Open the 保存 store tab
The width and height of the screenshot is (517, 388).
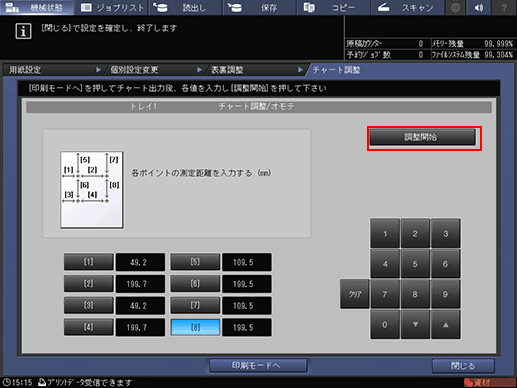pos(259,7)
